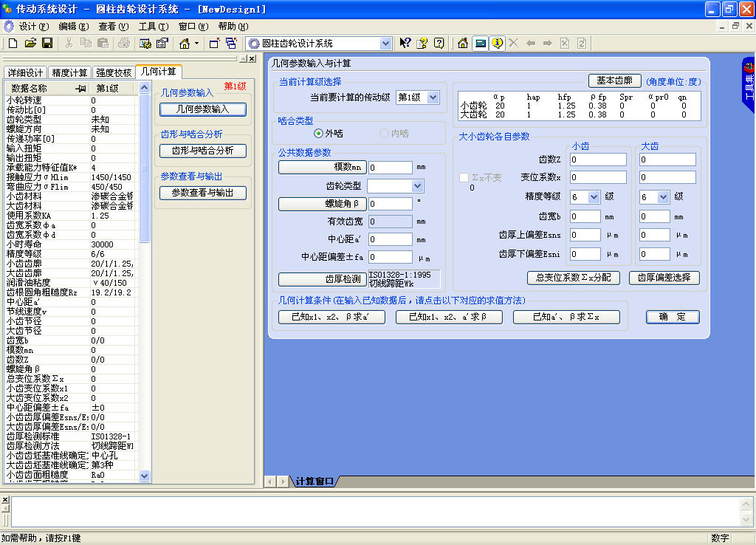756x545 pixels.
Task: Click the Open file folder icon
Action: coord(30,44)
